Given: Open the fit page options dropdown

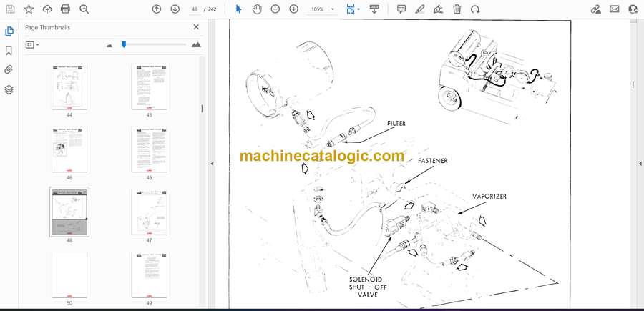Looking at the screenshot, I should (x=352, y=9).
